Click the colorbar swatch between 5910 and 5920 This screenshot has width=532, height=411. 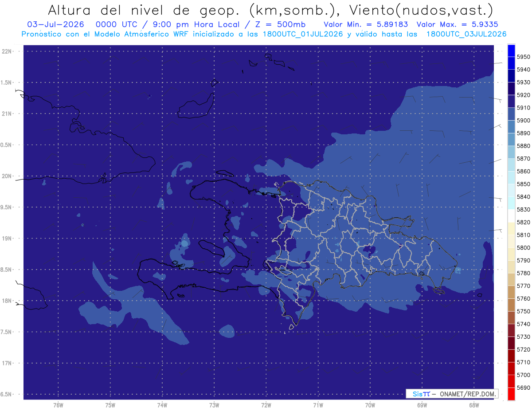pos(511,102)
